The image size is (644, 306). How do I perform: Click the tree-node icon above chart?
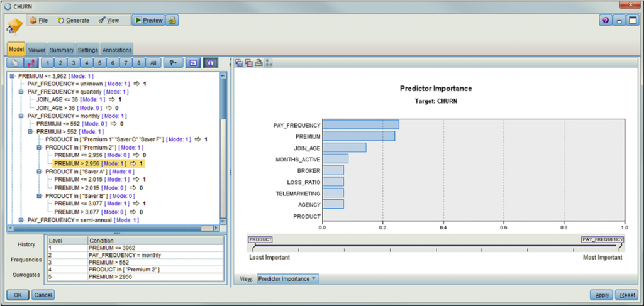point(268,63)
